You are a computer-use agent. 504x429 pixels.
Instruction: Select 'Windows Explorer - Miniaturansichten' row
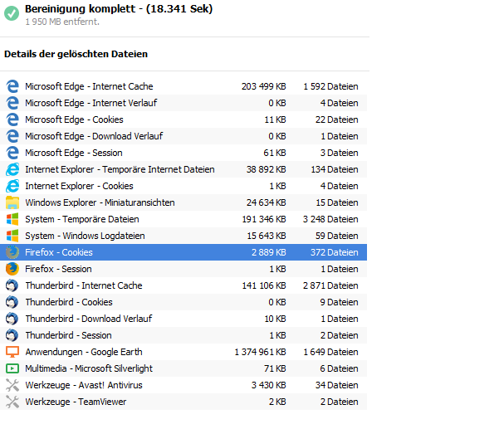click(183, 202)
